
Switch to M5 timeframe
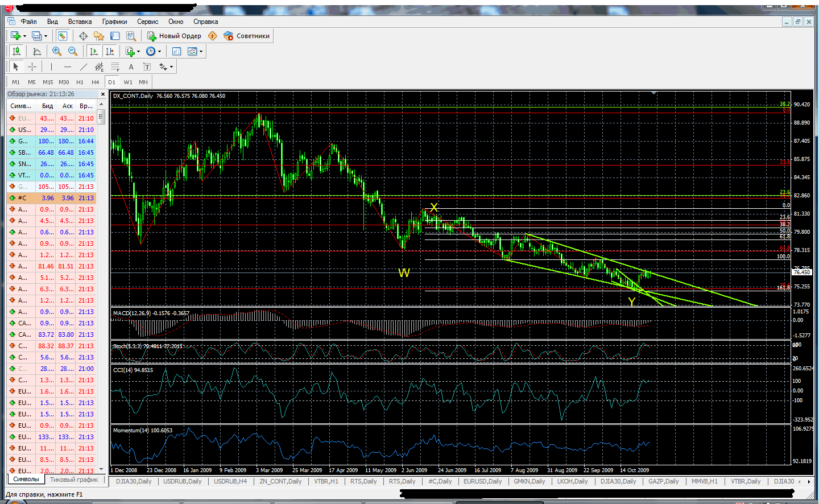[32, 82]
